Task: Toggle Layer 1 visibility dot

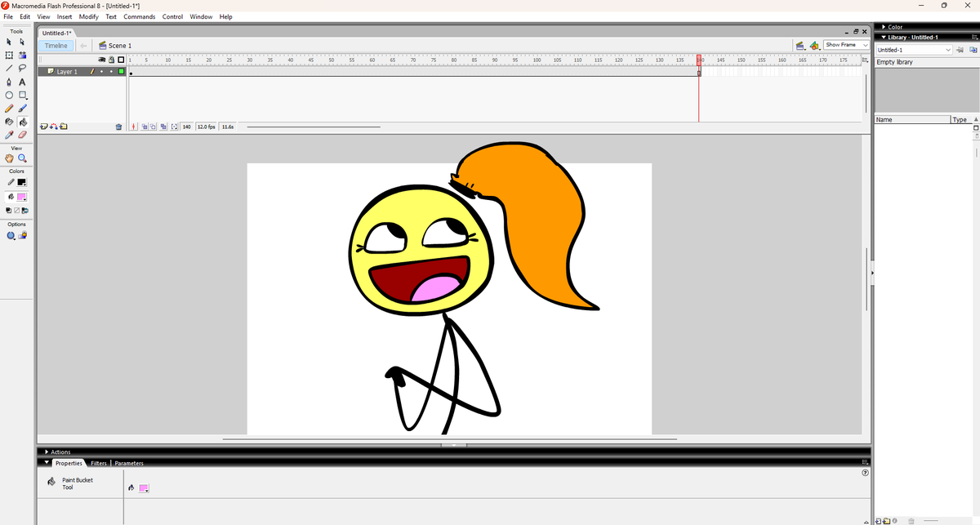Action: coord(103,72)
